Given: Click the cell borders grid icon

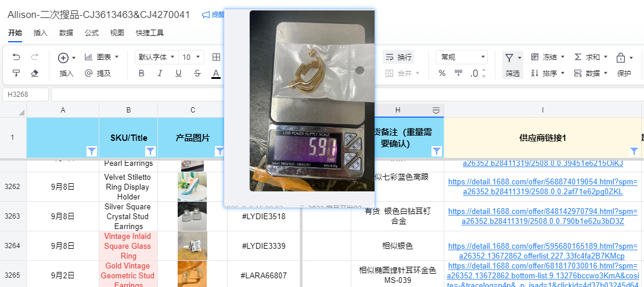Looking at the screenshot, I should (x=216, y=57).
